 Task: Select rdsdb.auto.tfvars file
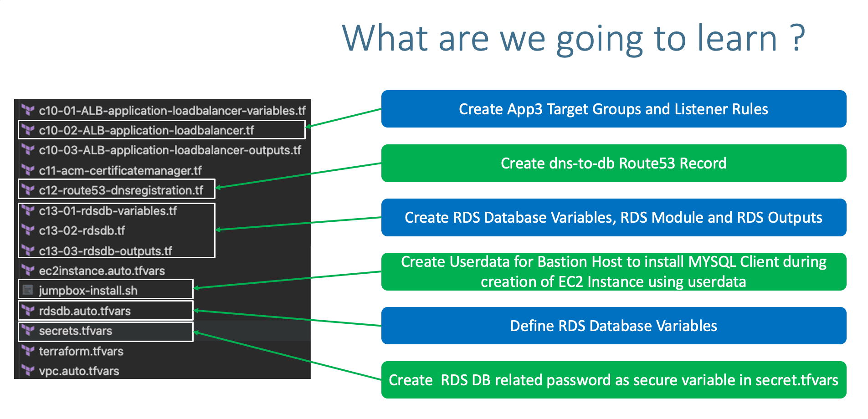[x=85, y=311]
